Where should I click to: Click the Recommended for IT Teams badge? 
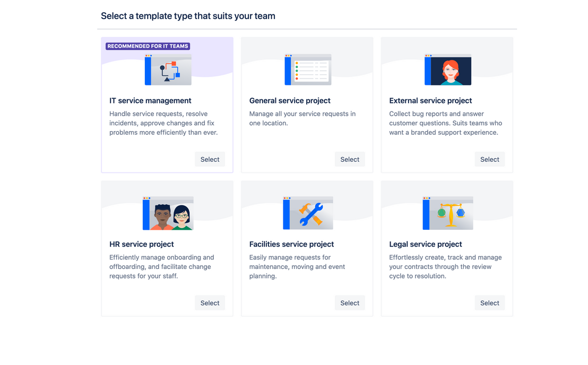coord(148,46)
